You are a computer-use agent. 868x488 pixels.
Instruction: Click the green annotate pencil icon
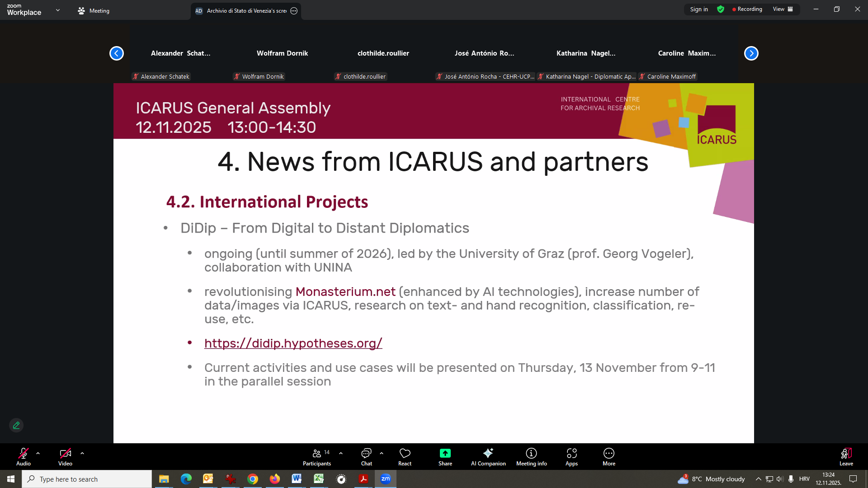point(16,425)
